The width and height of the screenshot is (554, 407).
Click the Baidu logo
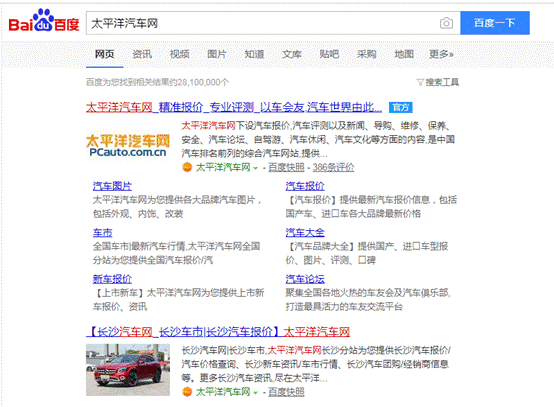[44, 21]
